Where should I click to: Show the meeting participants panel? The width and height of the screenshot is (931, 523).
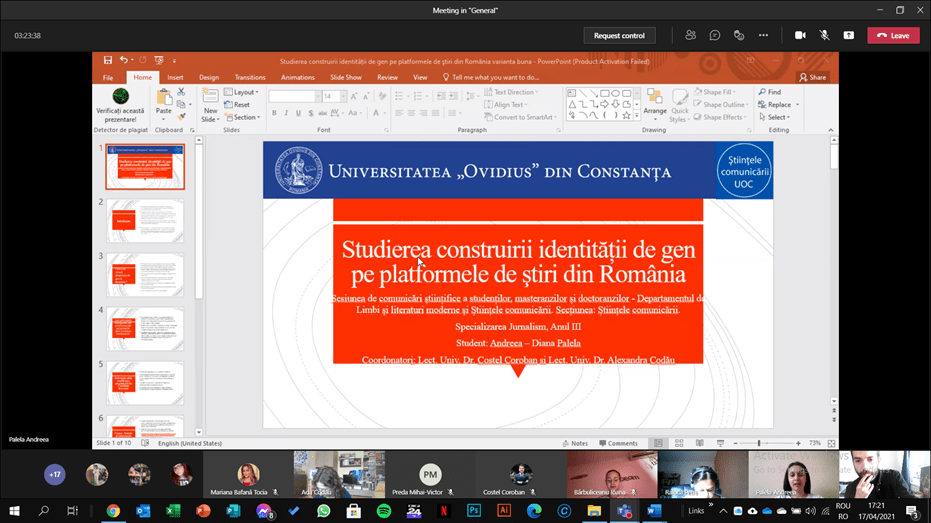point(690,35)
